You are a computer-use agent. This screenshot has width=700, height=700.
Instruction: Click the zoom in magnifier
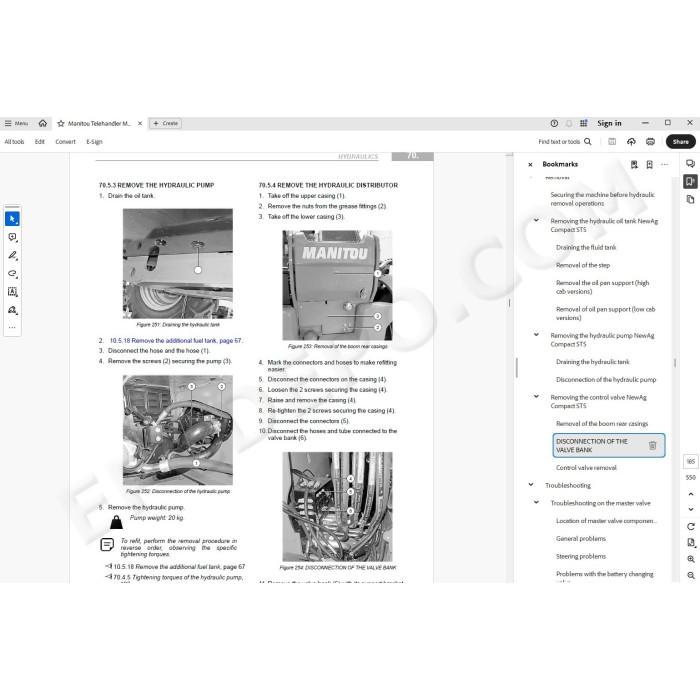point(691,559)
